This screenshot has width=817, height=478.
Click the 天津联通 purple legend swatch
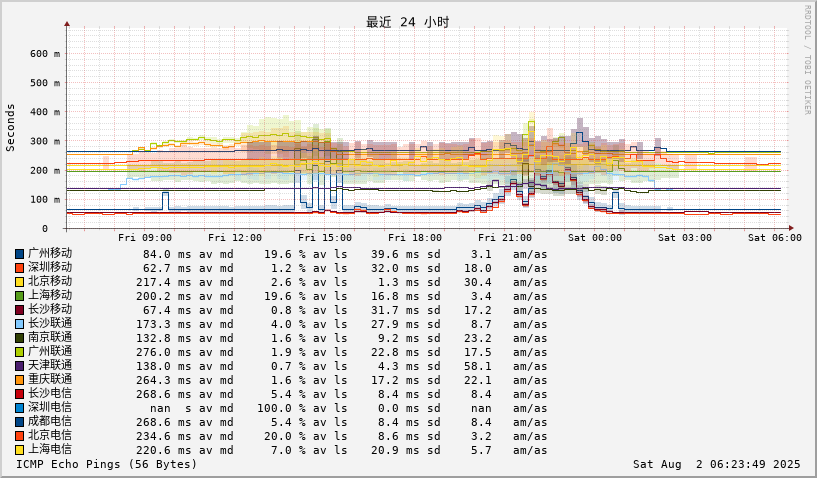coord(20,366)
